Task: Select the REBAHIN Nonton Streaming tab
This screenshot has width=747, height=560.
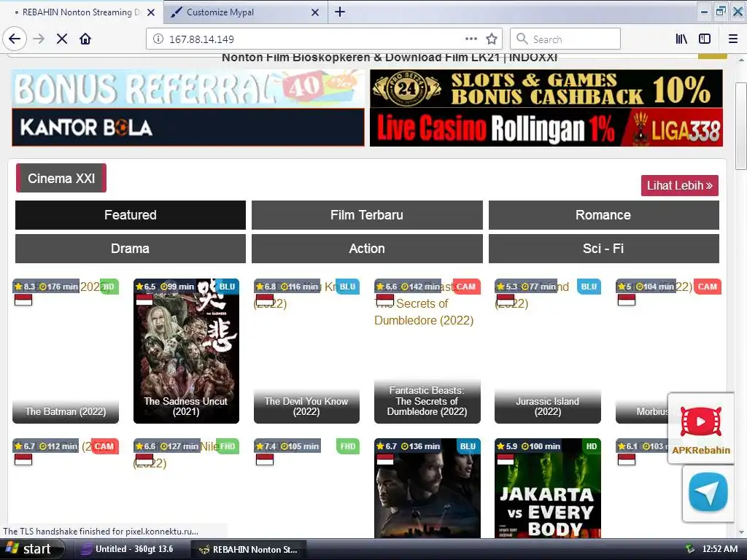Action: click(81, 12)
